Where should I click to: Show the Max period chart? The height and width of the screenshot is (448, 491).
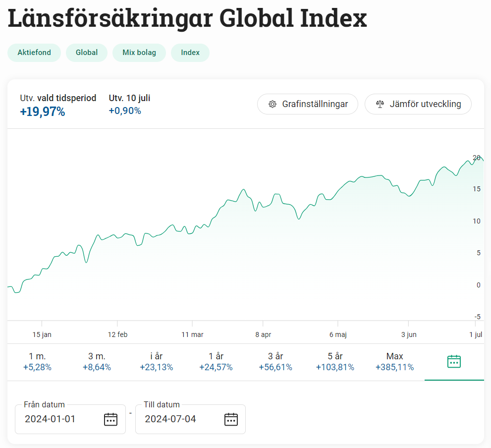(x=394, y=362)
